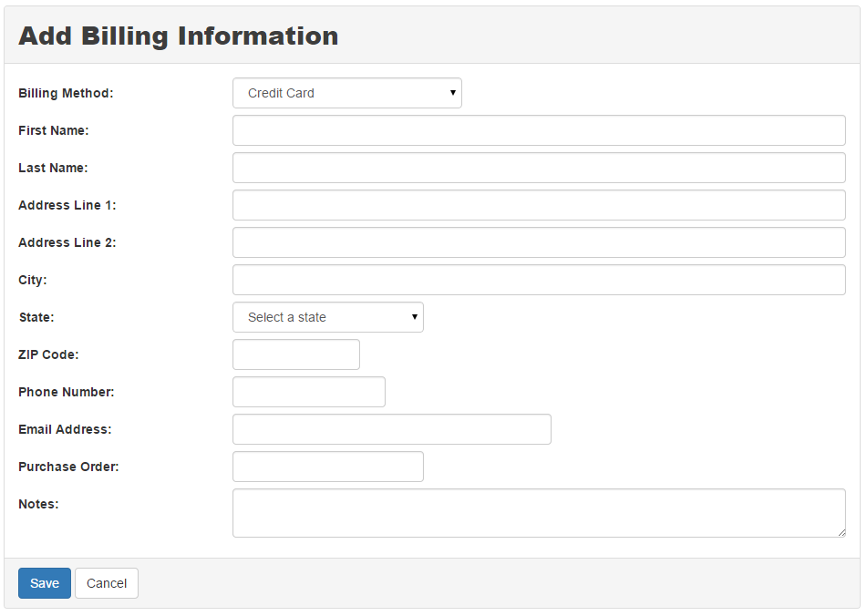The width and height of the screenshot is (867, 616).
Task: Grab the Notes textarea resize handle
Action: coord(841,532)
